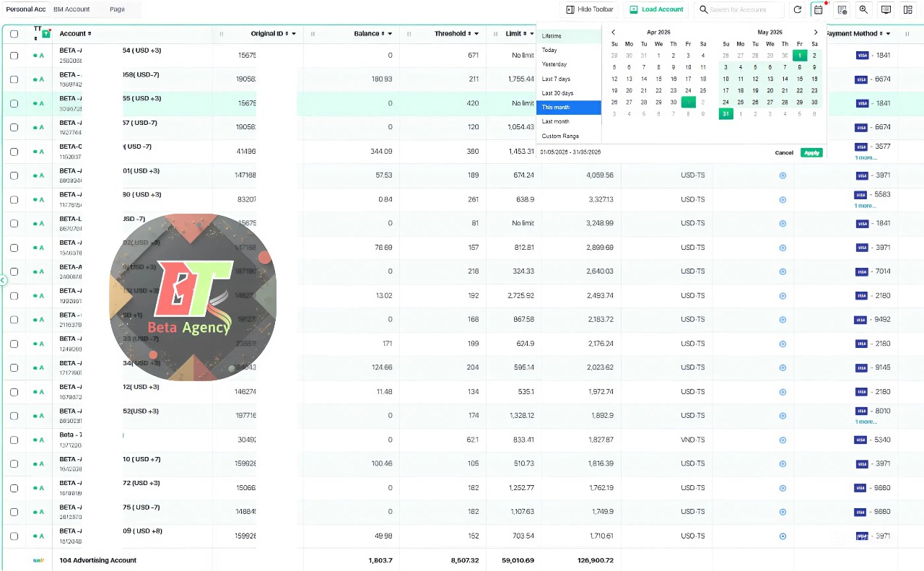Check the row with currency VND-TS

click(14, 440)
